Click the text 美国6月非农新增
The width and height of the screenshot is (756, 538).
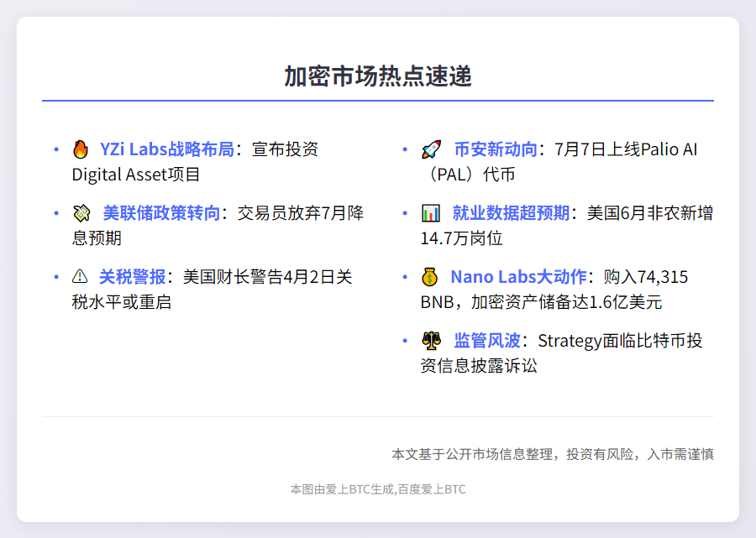coord(650,213)
